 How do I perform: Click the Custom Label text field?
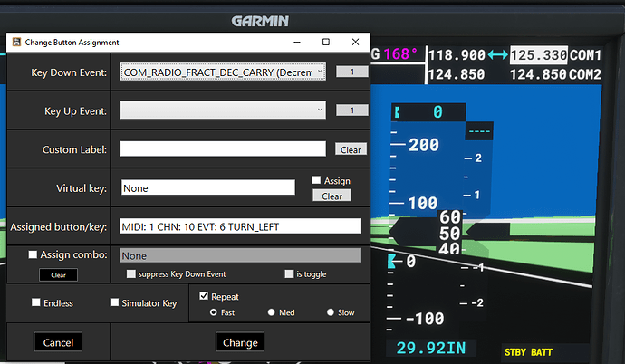pos(223,149)
